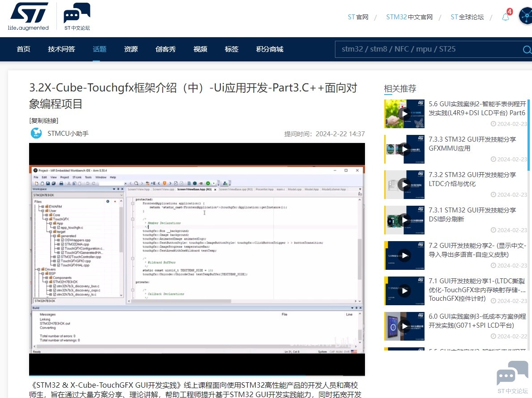Click the STM32中文官网 top link
The image size is (532, 398).
point(409,17)
